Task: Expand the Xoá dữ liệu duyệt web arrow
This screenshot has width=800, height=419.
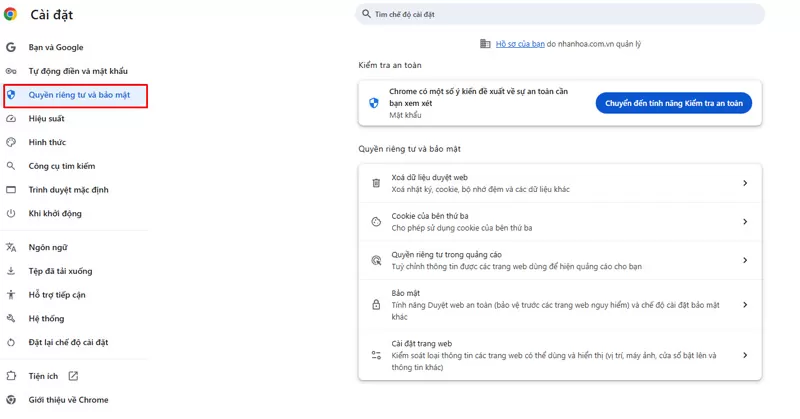Action: click(x=745, y=183)
